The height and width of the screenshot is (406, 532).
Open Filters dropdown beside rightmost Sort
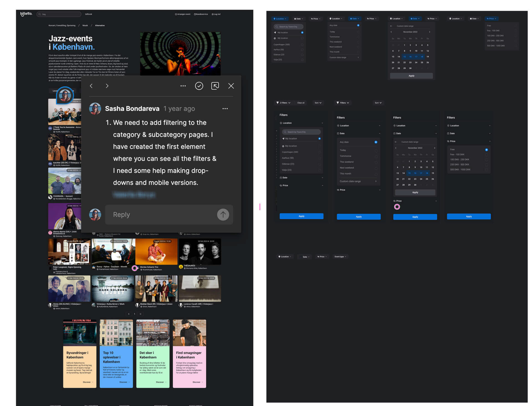343,103
